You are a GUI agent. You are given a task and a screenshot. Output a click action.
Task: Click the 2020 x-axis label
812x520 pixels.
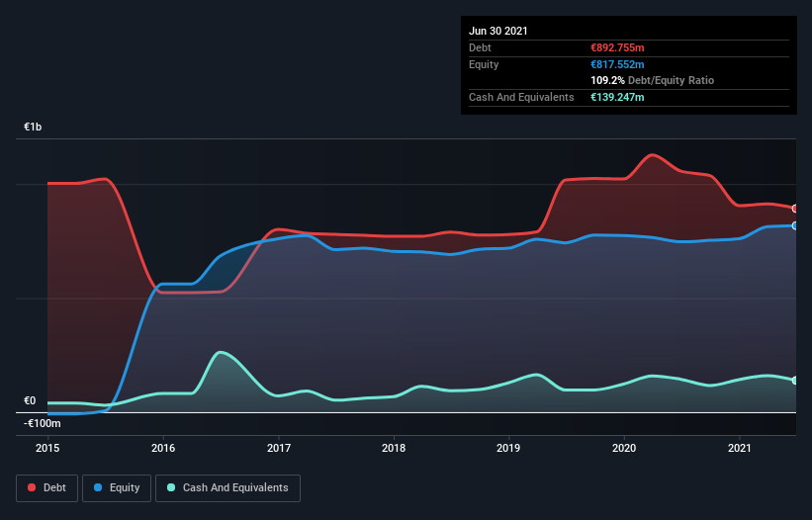624,448
